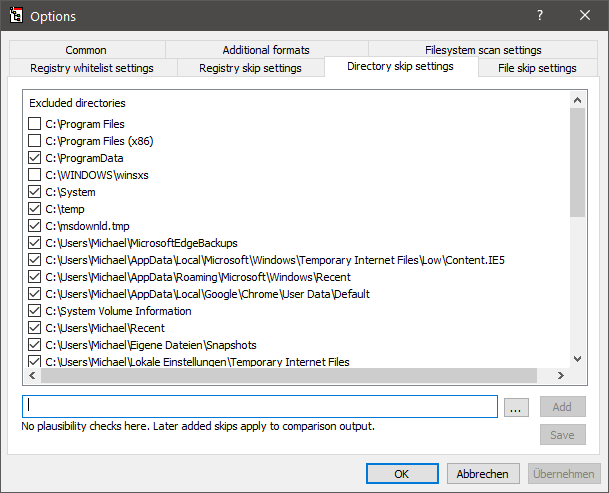Uncheck the C:\ProgramData checkbox

pos(35,158)
